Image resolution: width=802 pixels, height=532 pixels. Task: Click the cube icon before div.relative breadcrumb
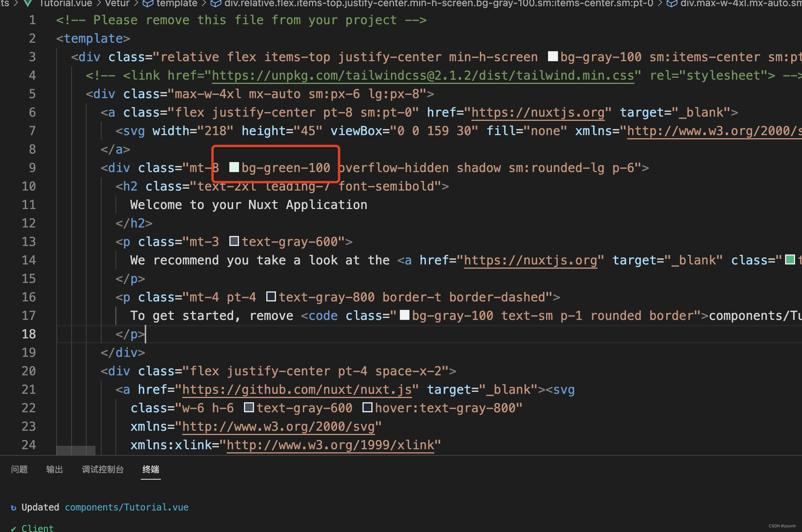[216, 4]
